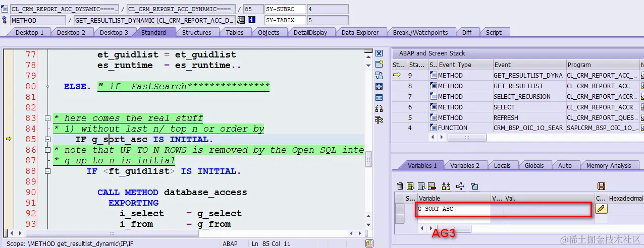Click the pencil change icon for G_SORT_ASC

(x=601, y=209)
